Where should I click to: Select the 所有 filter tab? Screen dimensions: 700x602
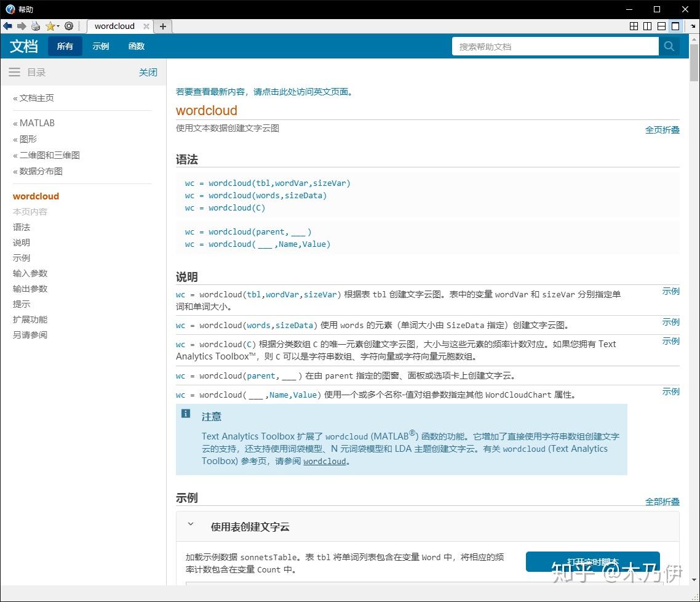(65, 46)
